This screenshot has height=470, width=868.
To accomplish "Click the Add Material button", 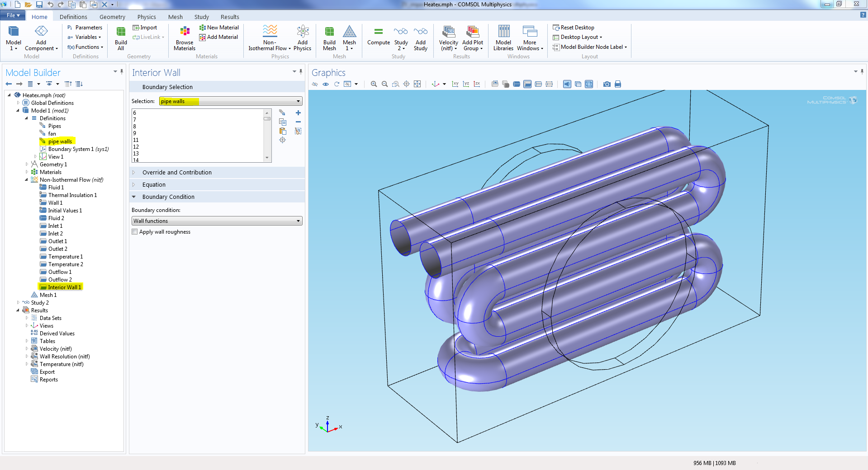I will (219, 37).
